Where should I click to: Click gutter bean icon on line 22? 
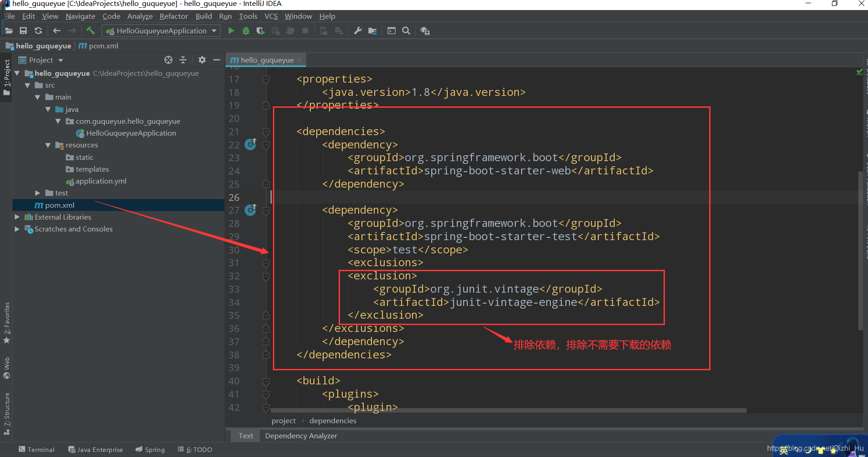pos(251,144)
